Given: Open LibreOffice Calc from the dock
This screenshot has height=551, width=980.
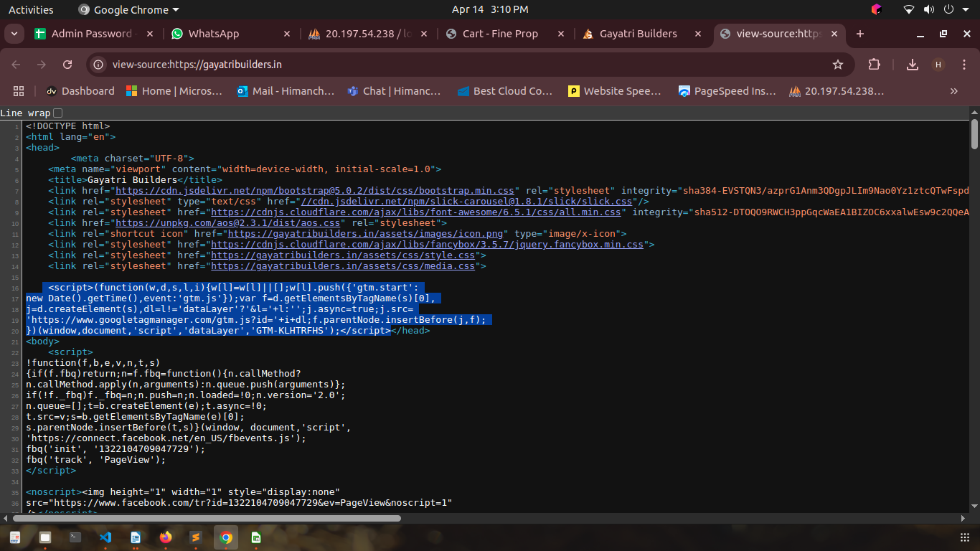Looking at the screenshot, I should coord(255,537).
